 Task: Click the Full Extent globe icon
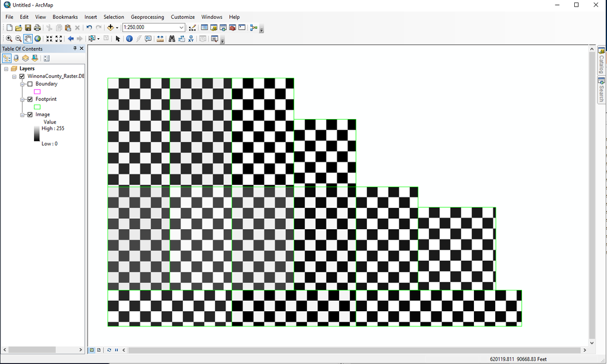pos(38,38)
